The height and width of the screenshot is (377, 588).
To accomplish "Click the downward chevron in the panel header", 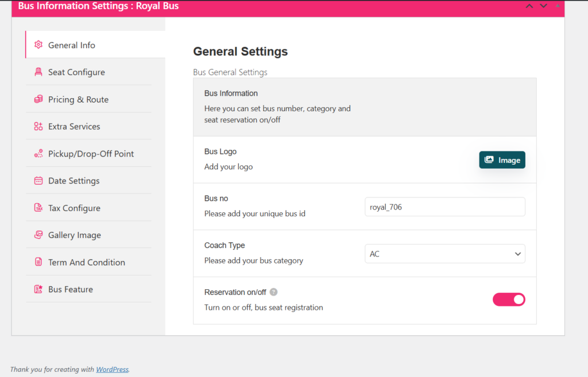I will (x=542, y=6).
